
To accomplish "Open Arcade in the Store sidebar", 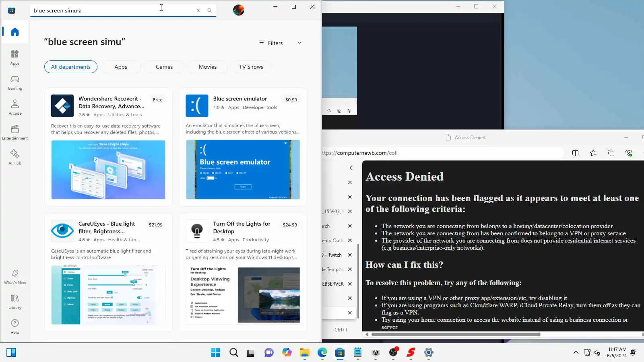I will [15, 107].
